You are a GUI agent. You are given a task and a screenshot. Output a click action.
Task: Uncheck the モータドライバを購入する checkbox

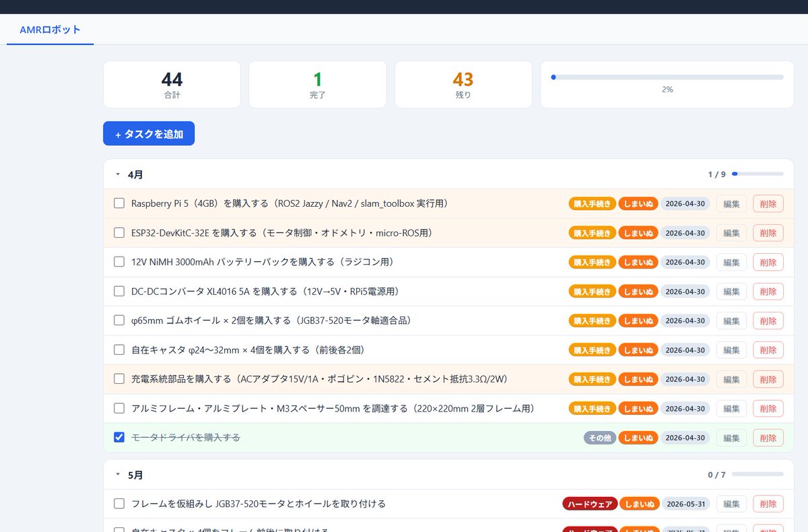(119, 438)
